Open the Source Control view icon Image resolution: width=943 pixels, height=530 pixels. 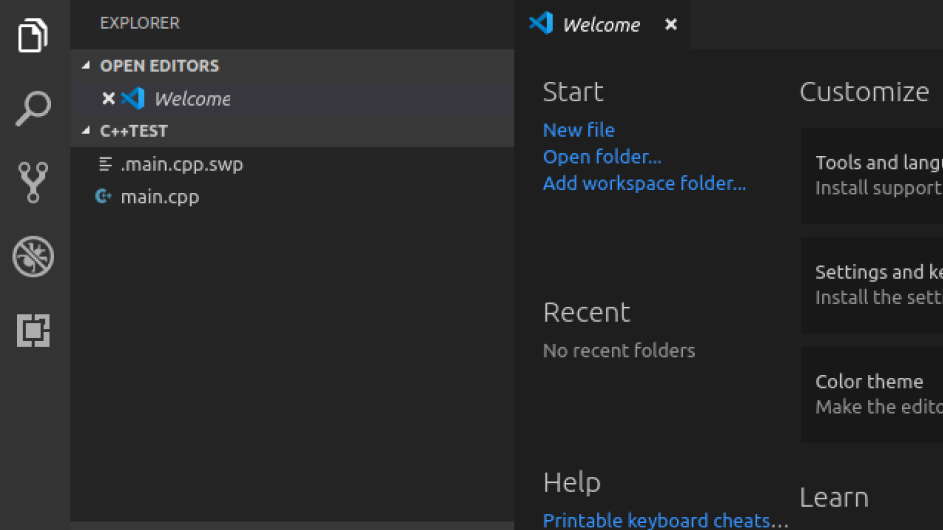click(x=33, y=182)
